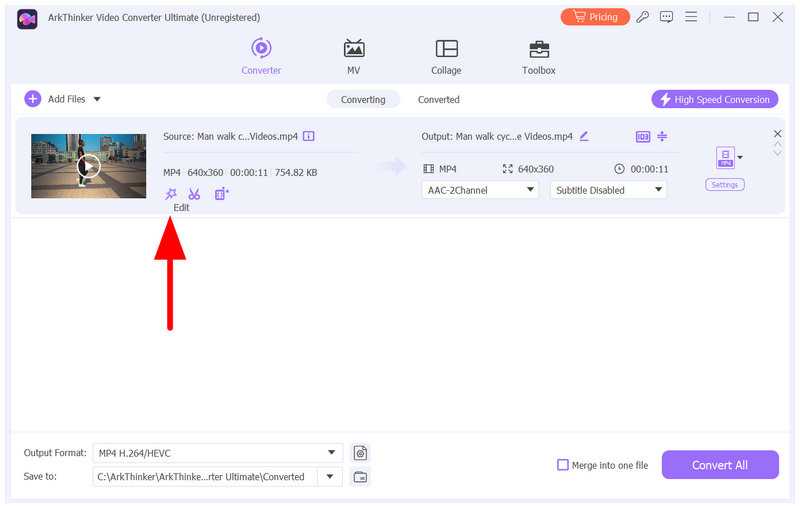The width and height of the screenshot is (800, 508).
Task: Expand the AAC-2Channel audio dropdown
Action: pos(480,190)
